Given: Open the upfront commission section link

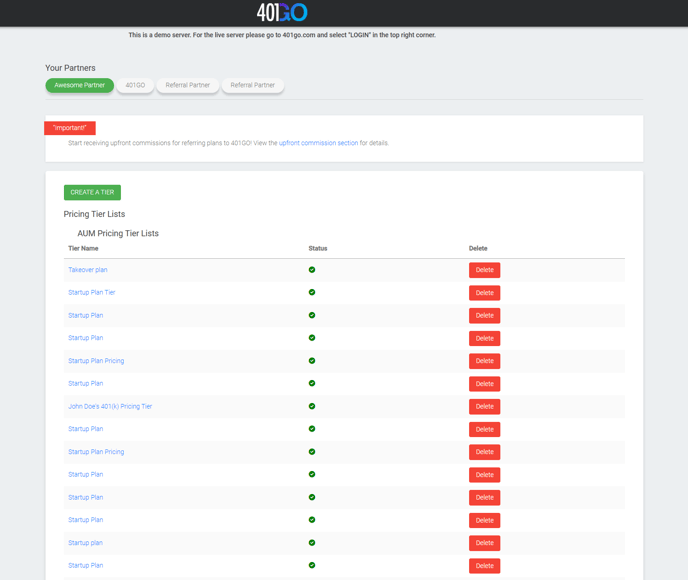Looking at the screenshot, I should pyautogui.click(x=318, y=143).
